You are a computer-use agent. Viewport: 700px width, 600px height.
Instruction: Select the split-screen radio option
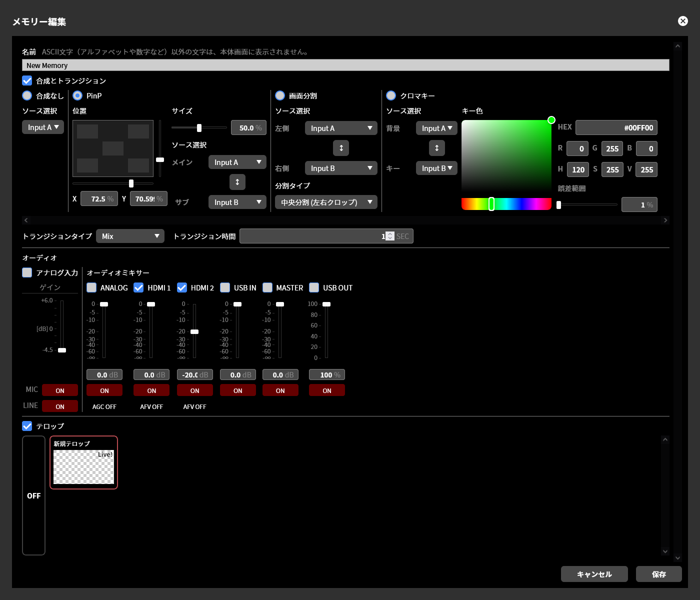tap(280, 95)
